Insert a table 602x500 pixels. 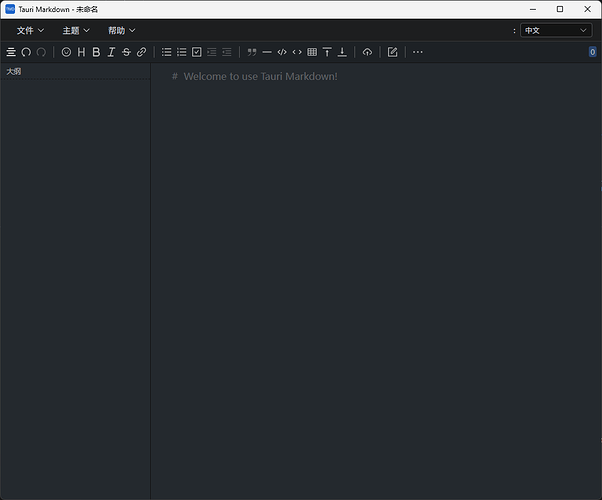pos(312,52)
